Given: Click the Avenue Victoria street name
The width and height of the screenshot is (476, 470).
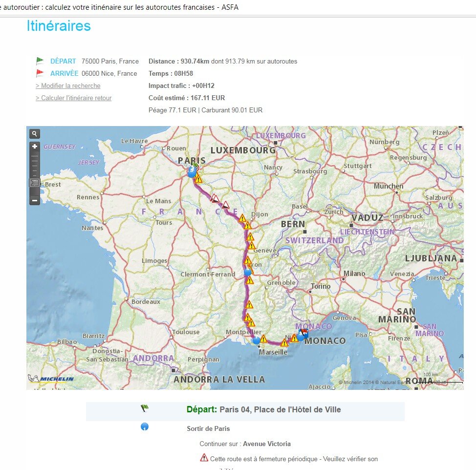Looking at the screenshot, I should (x=267, y=444).
